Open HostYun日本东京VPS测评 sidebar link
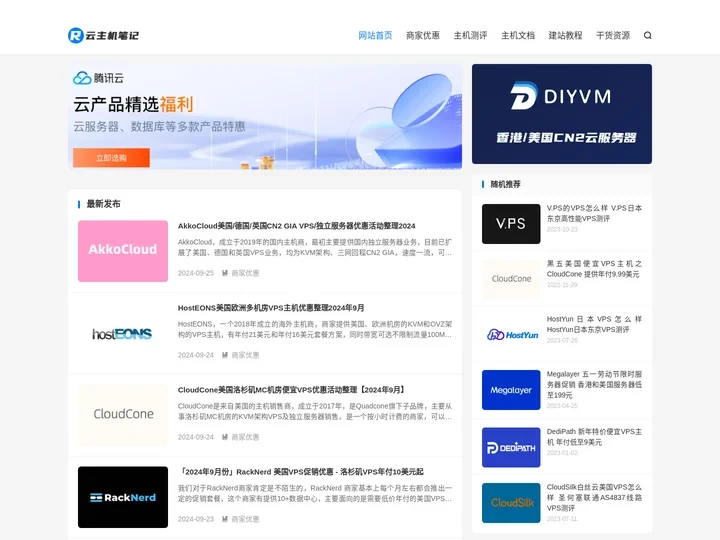Screen dimensions: 720x540 click(x=594, y=324)
